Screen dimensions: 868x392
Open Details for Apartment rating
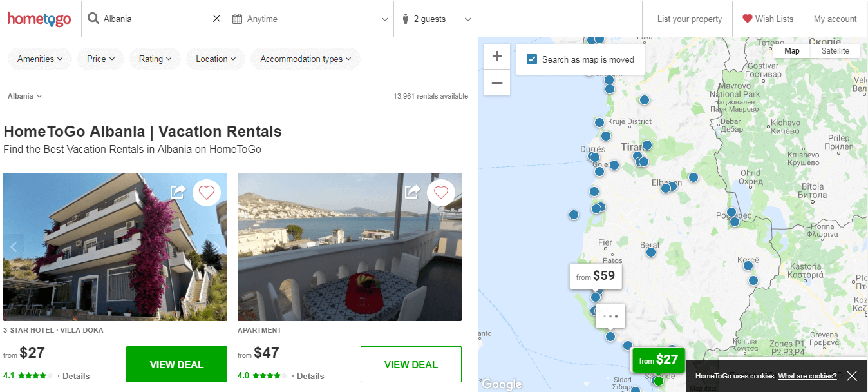coord(310,376)
